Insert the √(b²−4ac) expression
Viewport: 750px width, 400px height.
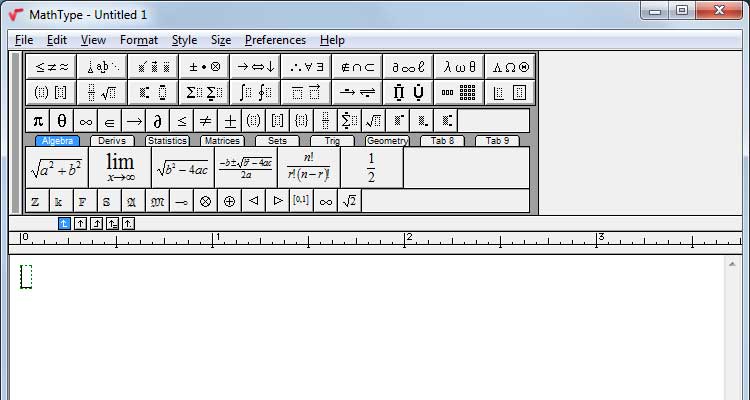183,167
